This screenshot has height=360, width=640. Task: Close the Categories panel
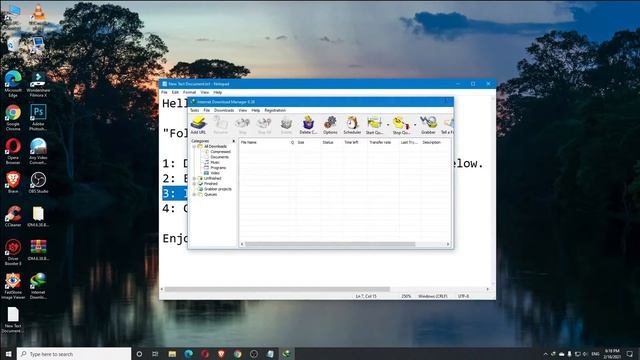[234, 141]
